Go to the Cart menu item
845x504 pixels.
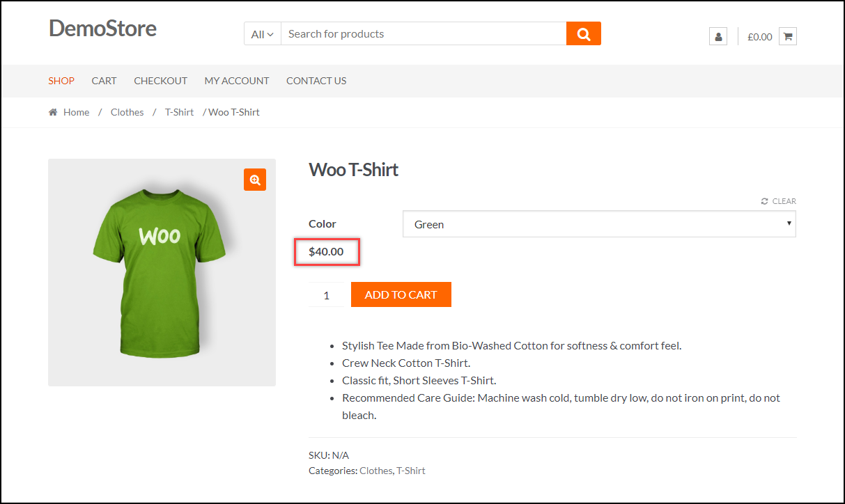[x=104, y=81]
